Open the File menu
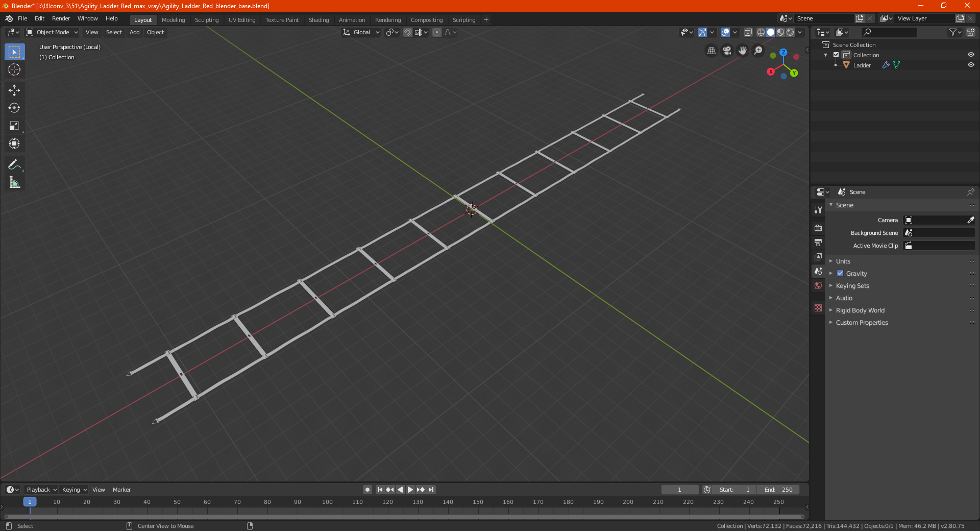The height and width of the screenshot is (531, 980). (x=22, y=18)
